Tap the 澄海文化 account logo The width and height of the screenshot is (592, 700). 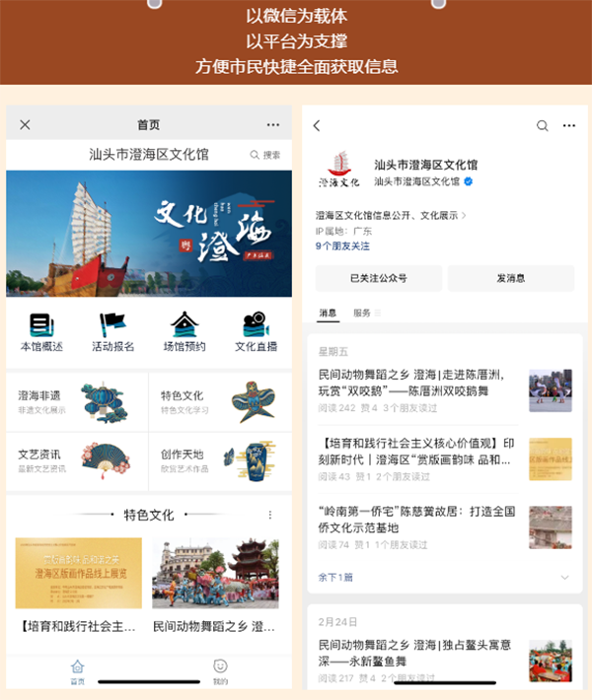[x=339, y=170]
